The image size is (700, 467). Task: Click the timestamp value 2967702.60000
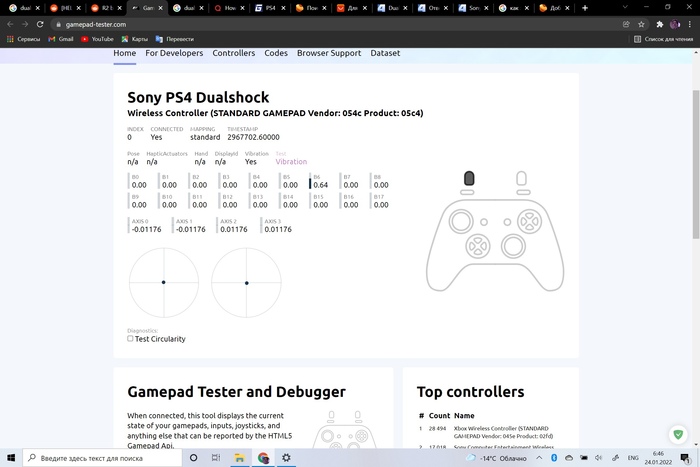254,137
